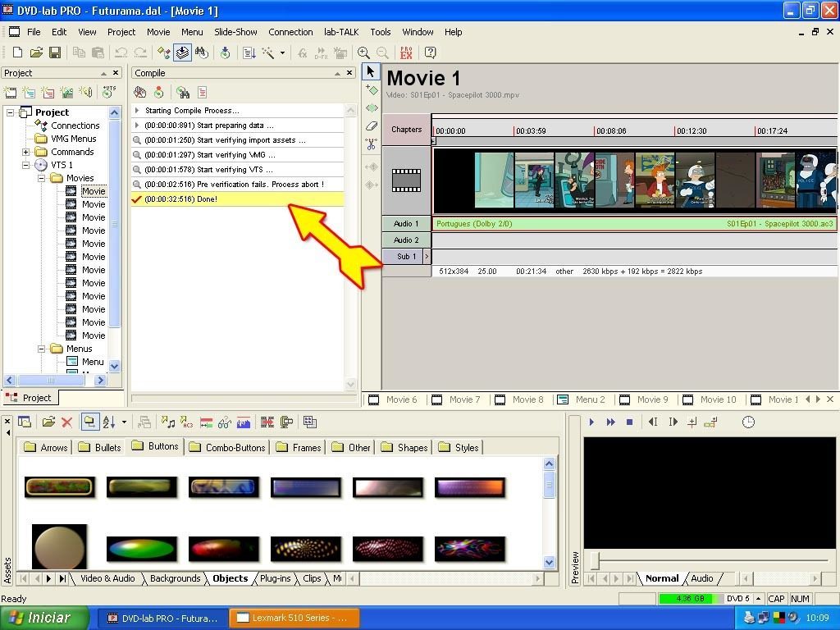
Task: Switch to the Menu 2 document tab
Action: [x=582, y=399]
